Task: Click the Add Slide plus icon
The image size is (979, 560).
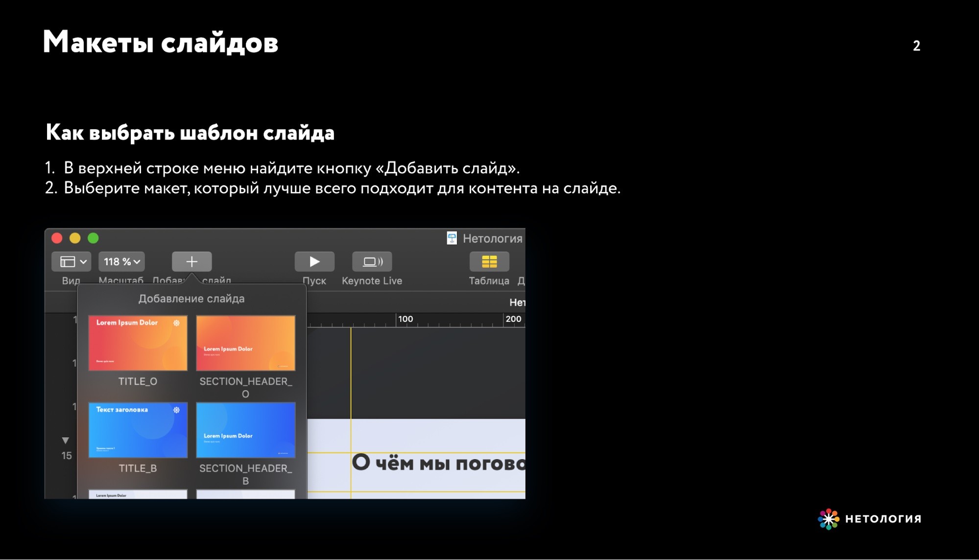Action: [x=191, y=261]
